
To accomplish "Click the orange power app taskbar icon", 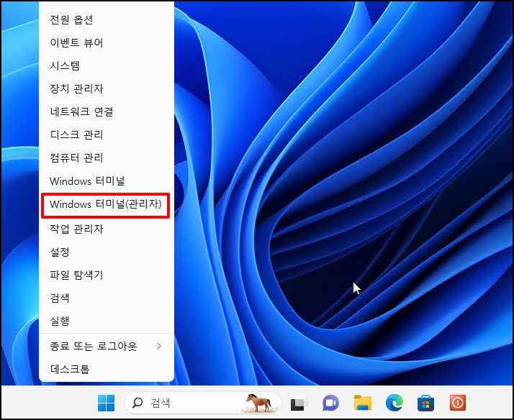I will (458, 403).
